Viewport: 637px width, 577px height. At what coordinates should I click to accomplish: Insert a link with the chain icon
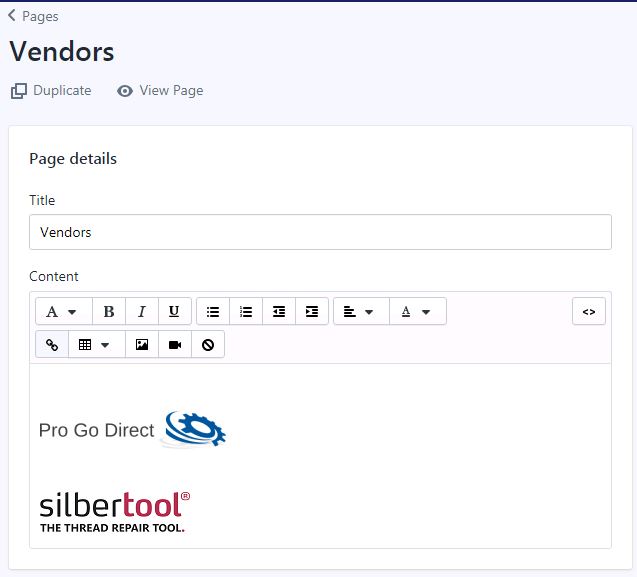52,345
